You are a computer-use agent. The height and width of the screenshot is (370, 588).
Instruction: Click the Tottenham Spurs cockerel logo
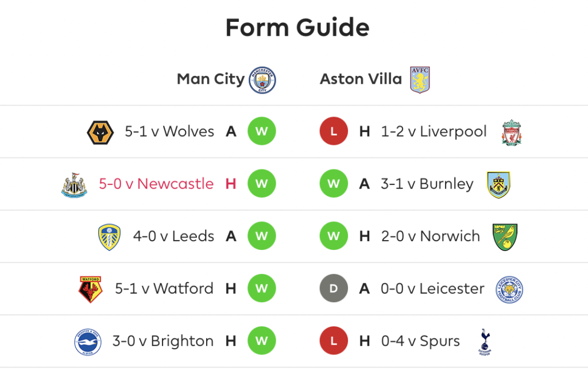[x=485, y=342]
